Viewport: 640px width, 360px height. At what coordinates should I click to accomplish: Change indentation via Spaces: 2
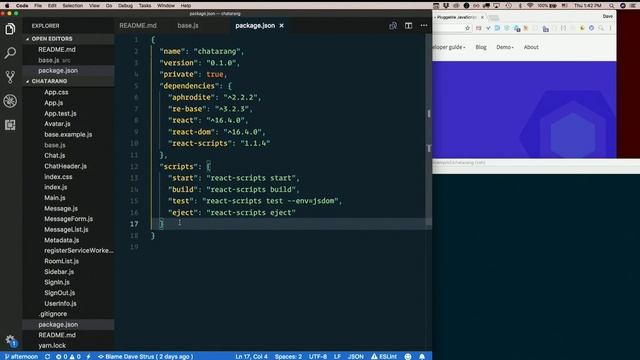pos(288,356)
